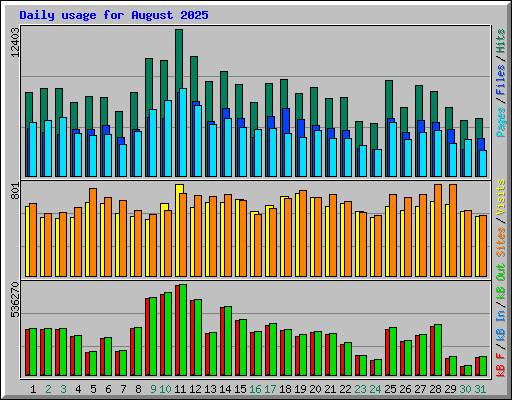Click day 8 on the x-axis
The width and height of the screenshot is (512, 400).
coord(138,389)
